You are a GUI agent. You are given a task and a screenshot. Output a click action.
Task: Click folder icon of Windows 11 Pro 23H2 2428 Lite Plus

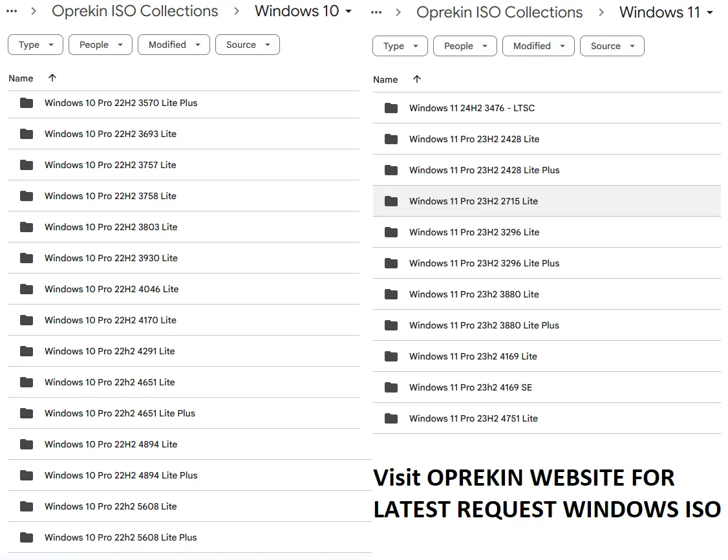coord(391,170)
